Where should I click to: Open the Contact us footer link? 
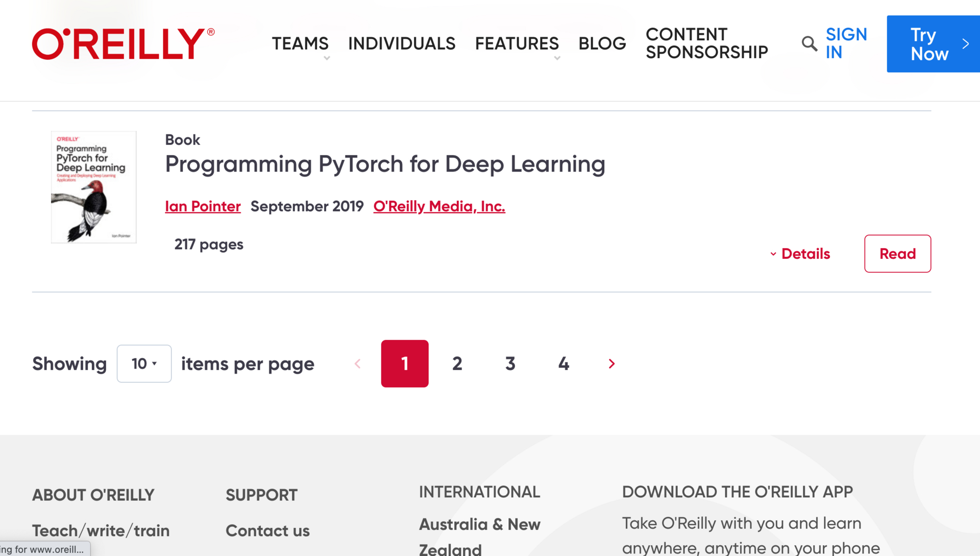267,531
